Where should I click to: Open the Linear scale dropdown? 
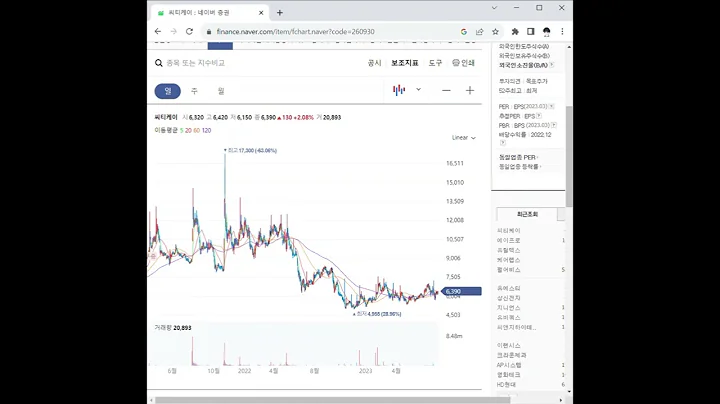point(464,138)
